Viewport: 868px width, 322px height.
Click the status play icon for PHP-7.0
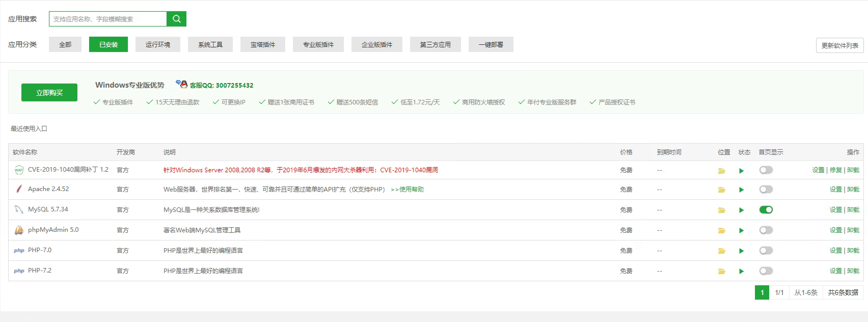pyautogui.click(x=742, y=251)
